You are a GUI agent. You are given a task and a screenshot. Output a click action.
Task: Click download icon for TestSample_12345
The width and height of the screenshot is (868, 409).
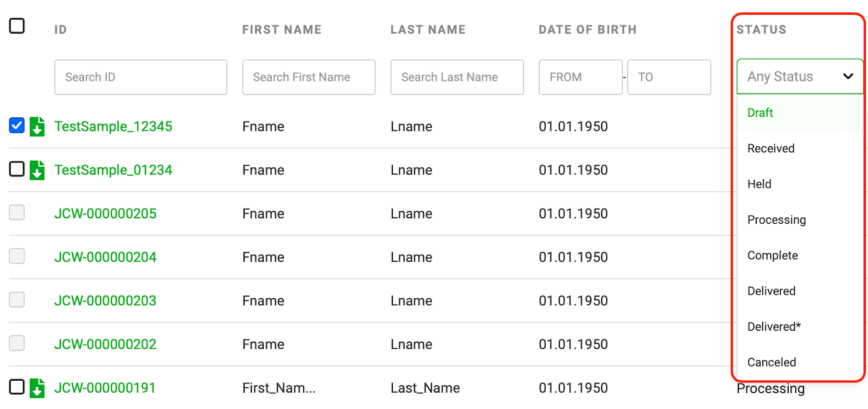tap(37, 127)
